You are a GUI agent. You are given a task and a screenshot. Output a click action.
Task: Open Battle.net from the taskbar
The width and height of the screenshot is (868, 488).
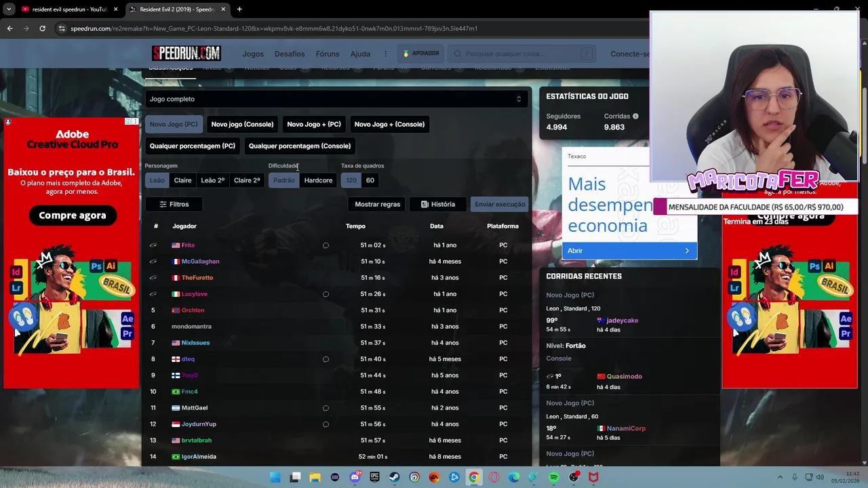(x=454, y=477)
